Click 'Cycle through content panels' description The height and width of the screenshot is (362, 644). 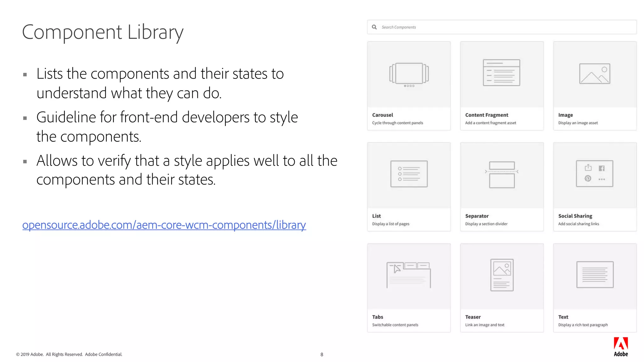[397, 123]
